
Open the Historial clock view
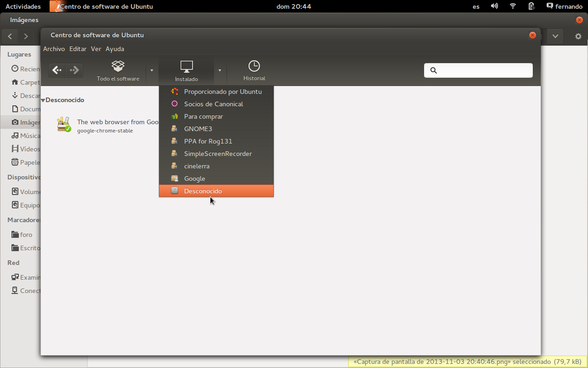click(254, 71)
